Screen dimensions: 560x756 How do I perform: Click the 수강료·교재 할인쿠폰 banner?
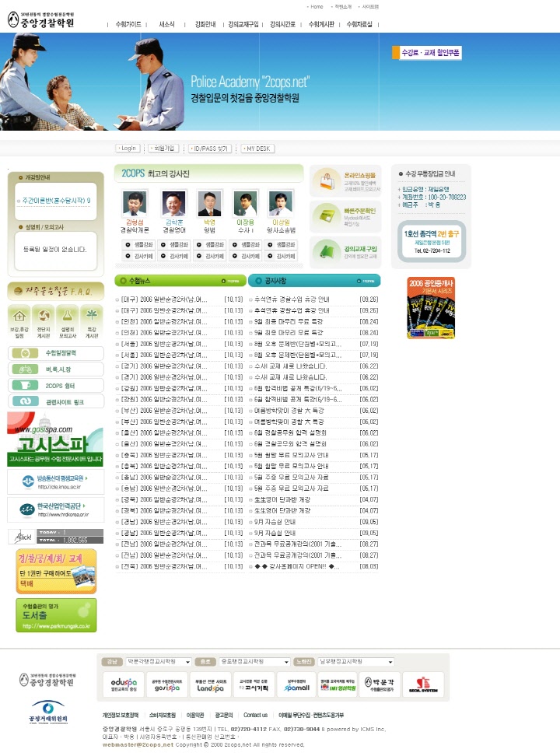tap(430, 53)
